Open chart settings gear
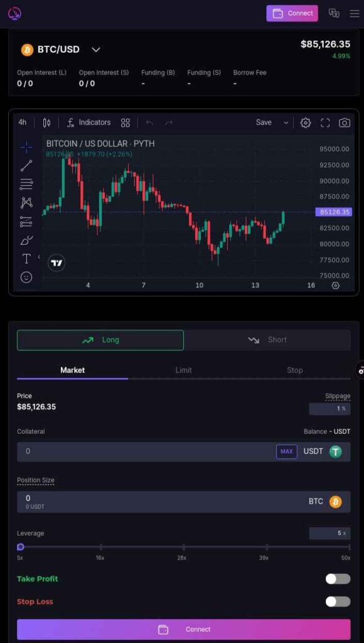The height and width of the screenshot is (643, 364). point(306,122)
